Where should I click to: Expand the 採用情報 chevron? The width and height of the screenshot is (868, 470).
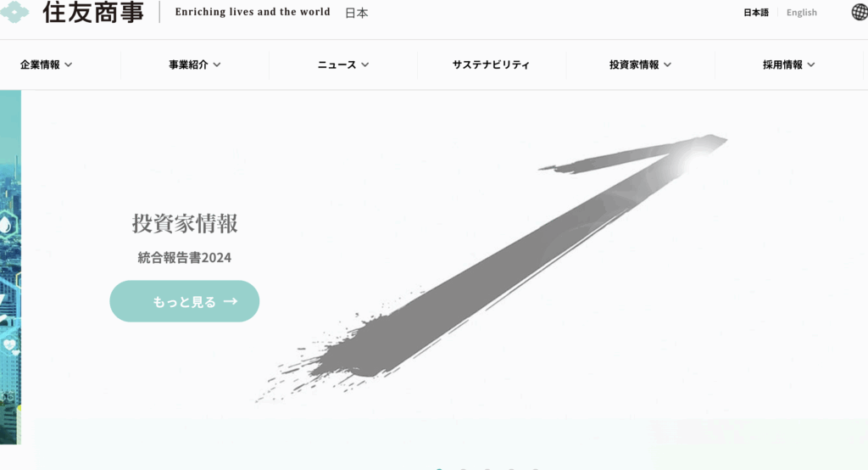(x=811, y=64)
